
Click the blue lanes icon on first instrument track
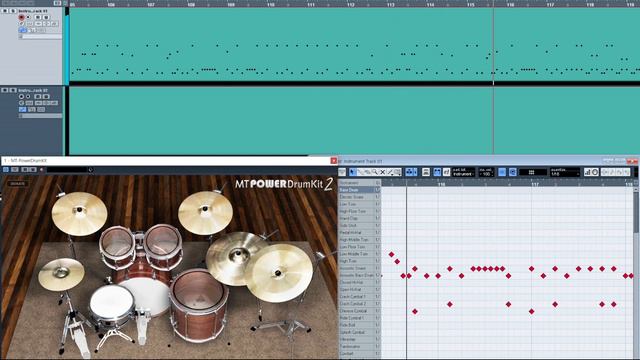click(22, 30)
